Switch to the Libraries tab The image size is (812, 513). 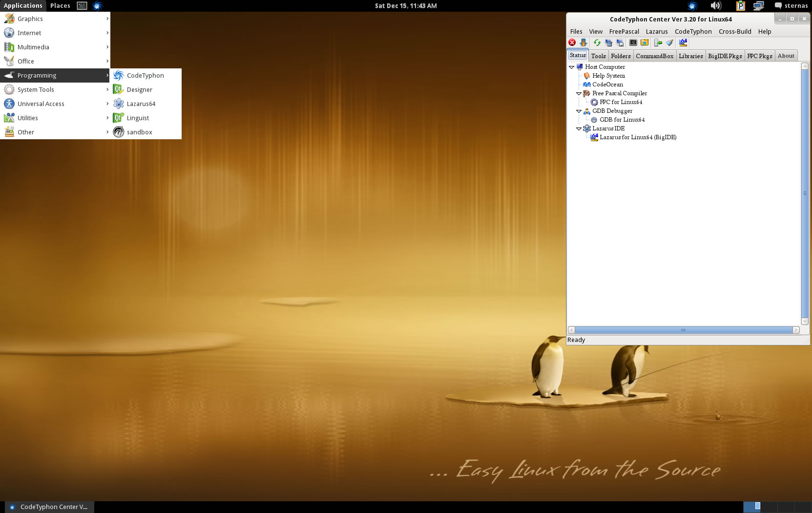[x=691, y=56]
